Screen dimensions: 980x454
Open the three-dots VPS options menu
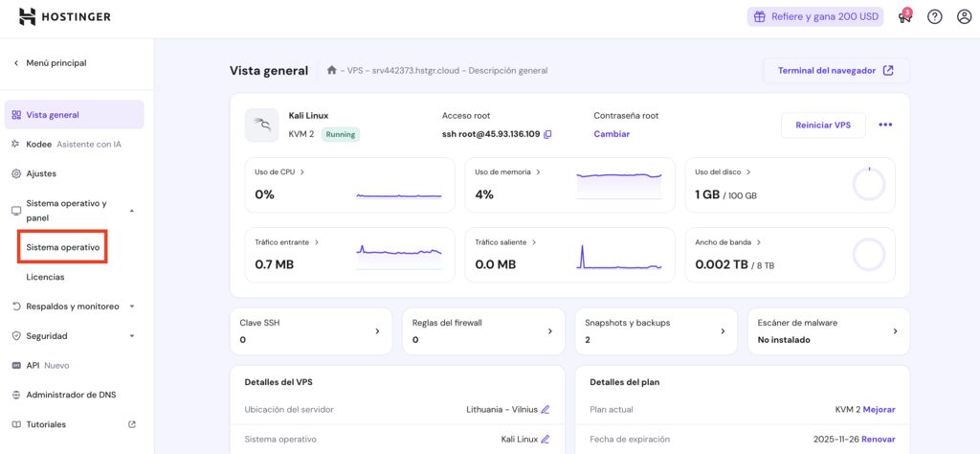(x=885, y=125)
